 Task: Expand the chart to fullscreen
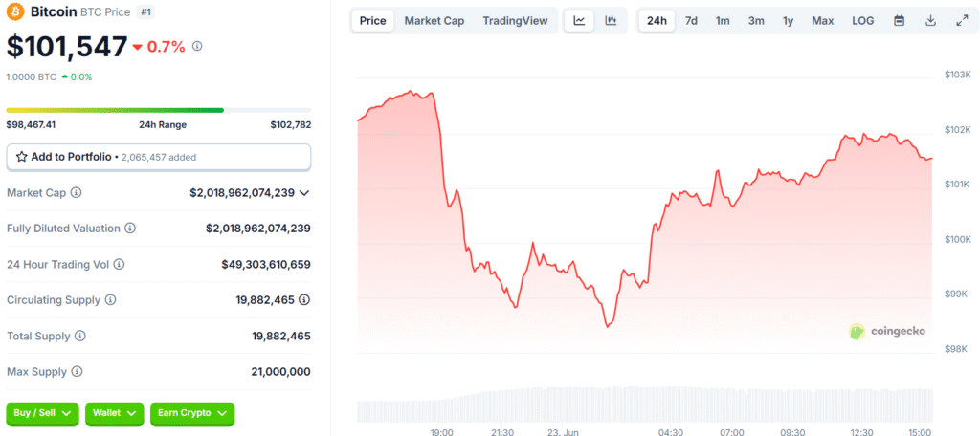pos(962,21)
